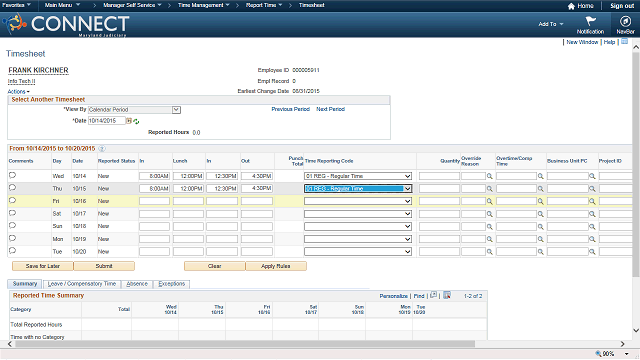The height and width of the screenshot is (360, 640).
Task: Open the Sun 10/18 comment bubble
Action: [12, 225]
